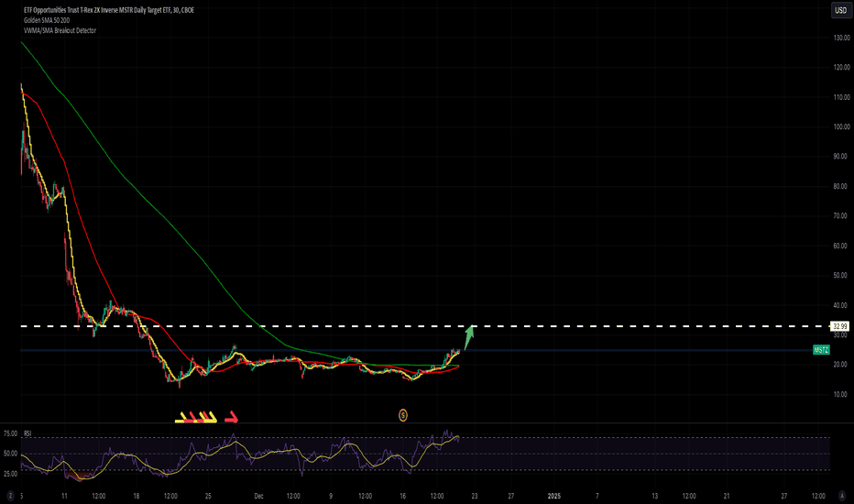Screen dimensions: 854x504
Task: Select the VWMA/SMA Breakout Detector legend
Action: pos(60,30)
